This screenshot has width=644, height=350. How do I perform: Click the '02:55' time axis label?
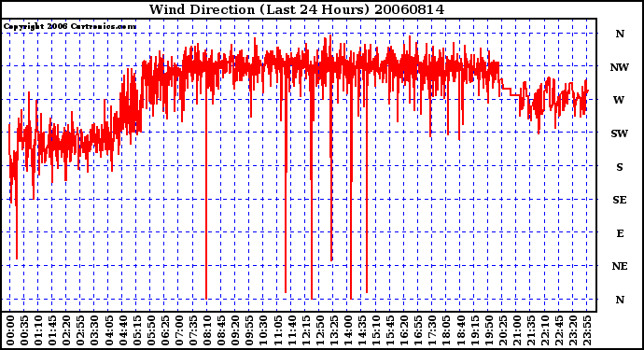80,330
